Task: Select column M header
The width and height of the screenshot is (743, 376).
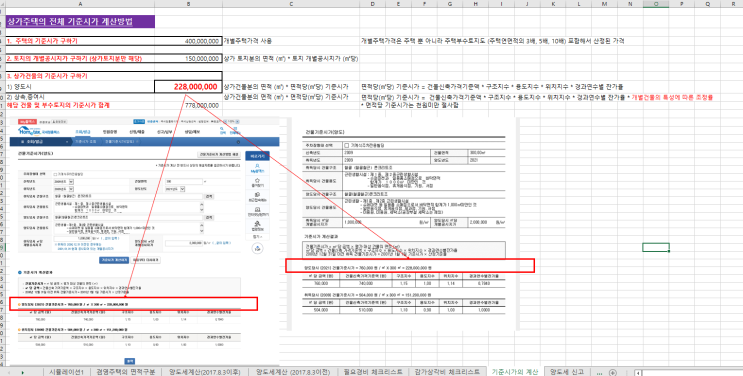Action: click(x=604, y=4)
